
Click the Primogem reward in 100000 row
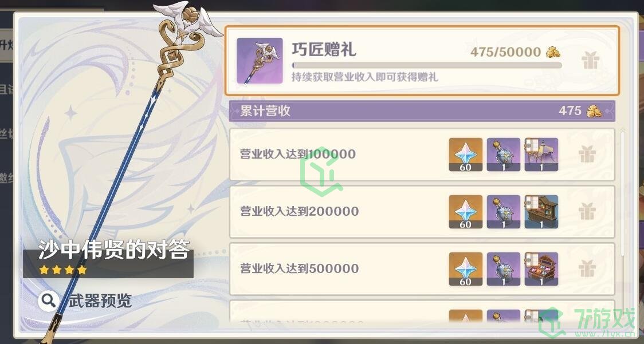(465, 155)
